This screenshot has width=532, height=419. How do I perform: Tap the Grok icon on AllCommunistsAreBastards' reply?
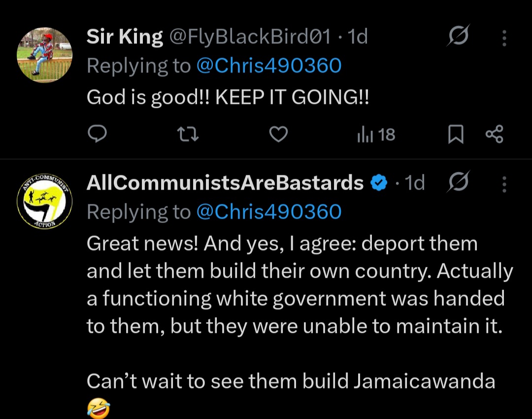click(457, 183)
